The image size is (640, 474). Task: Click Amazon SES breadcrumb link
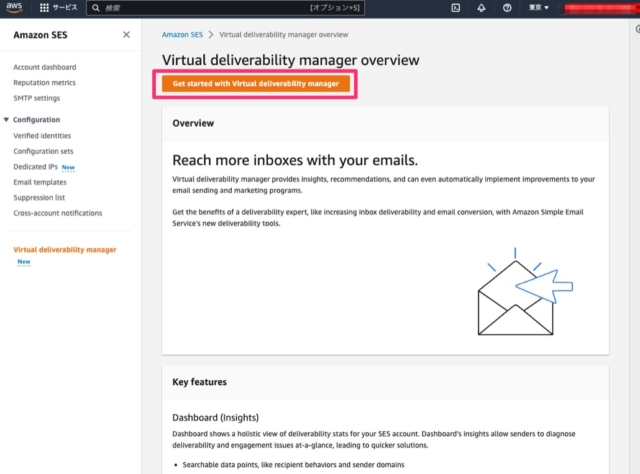[x=182, y=35]
